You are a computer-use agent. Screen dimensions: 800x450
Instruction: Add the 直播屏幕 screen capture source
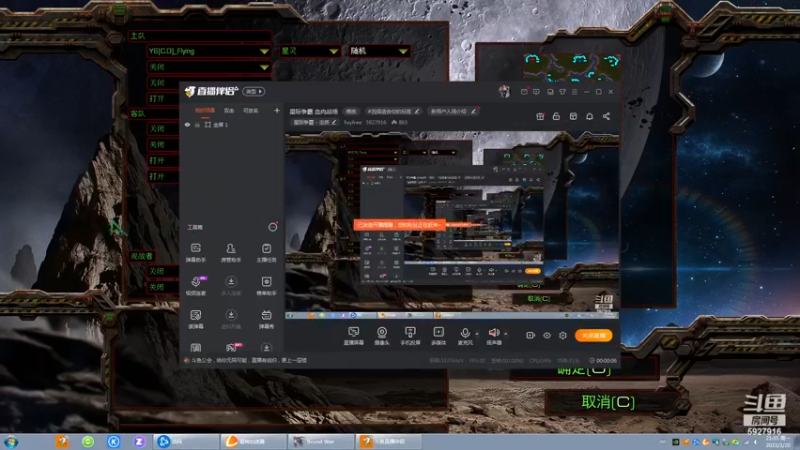(353, 336)
